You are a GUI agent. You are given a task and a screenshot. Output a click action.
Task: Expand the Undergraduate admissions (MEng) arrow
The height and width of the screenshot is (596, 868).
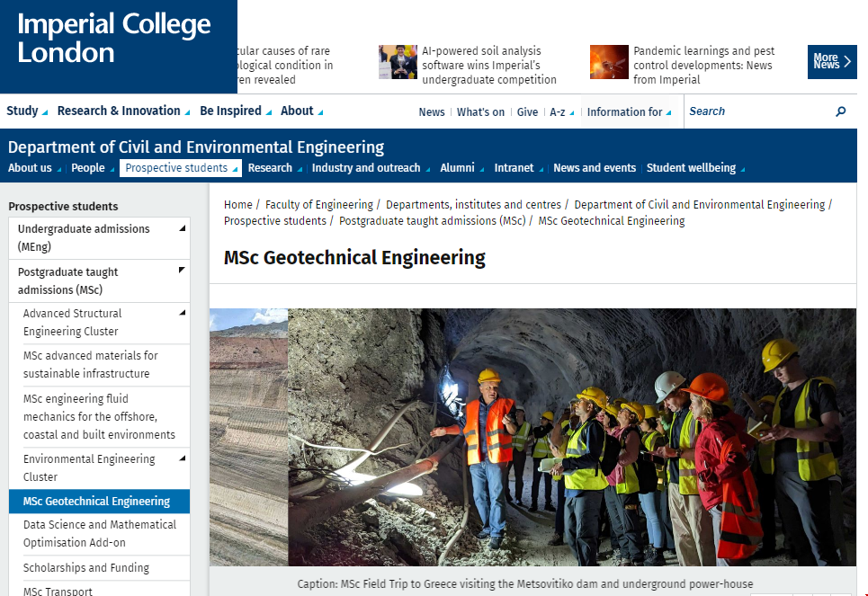183,228
